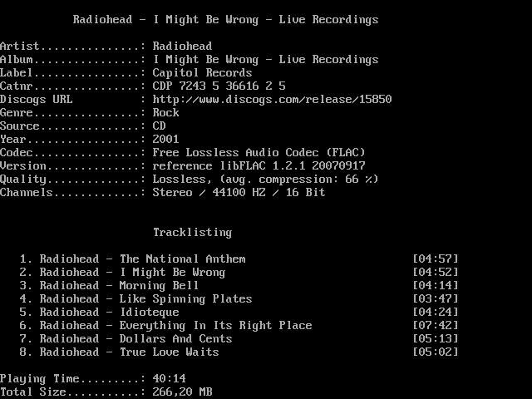532x399 pixels.
Task: Click the Genre value Rock
Action: (x=165, y=113)
